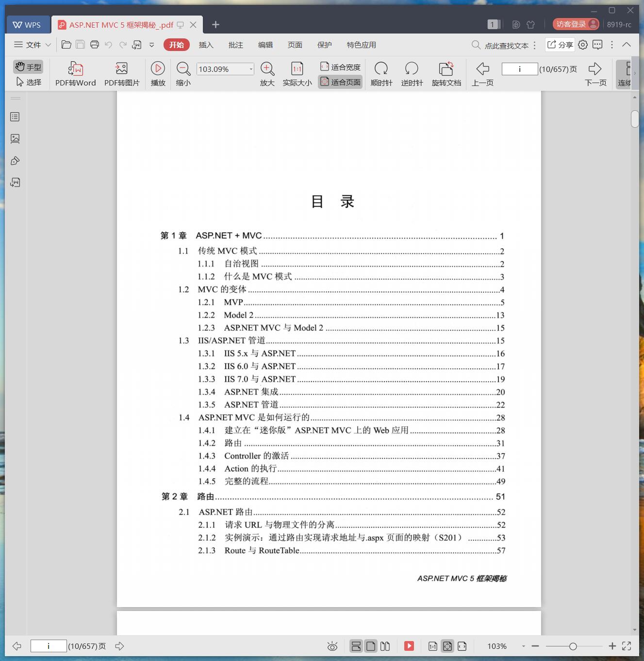Select the 选择 cursor tool
This screenshot has height=661, width=644.
(x=28, y=82)
